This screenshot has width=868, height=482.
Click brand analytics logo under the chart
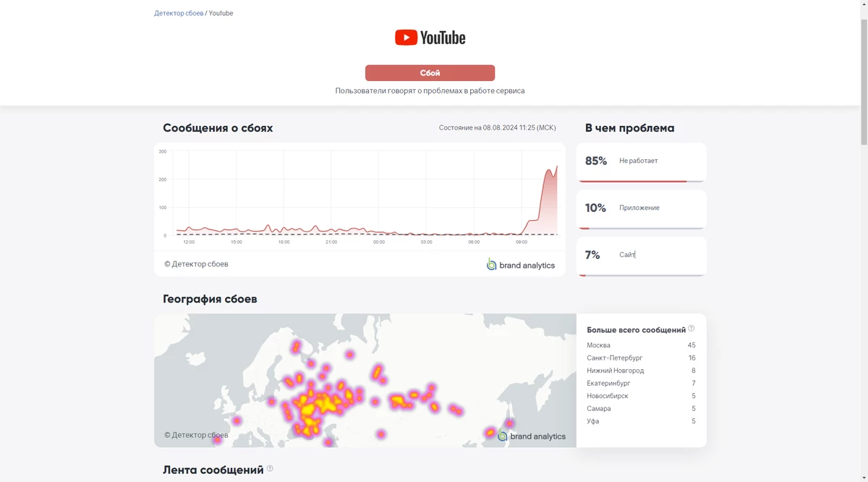coord(521,265)
